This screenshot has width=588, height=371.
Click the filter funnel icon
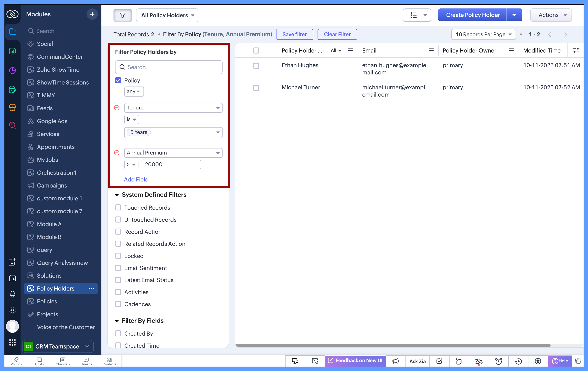123,15
